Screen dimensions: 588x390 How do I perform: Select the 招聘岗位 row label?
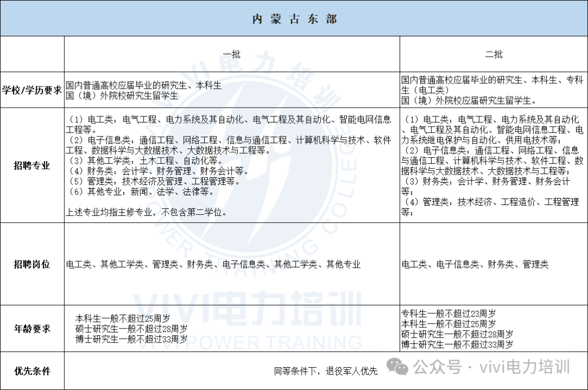(32, 264)
